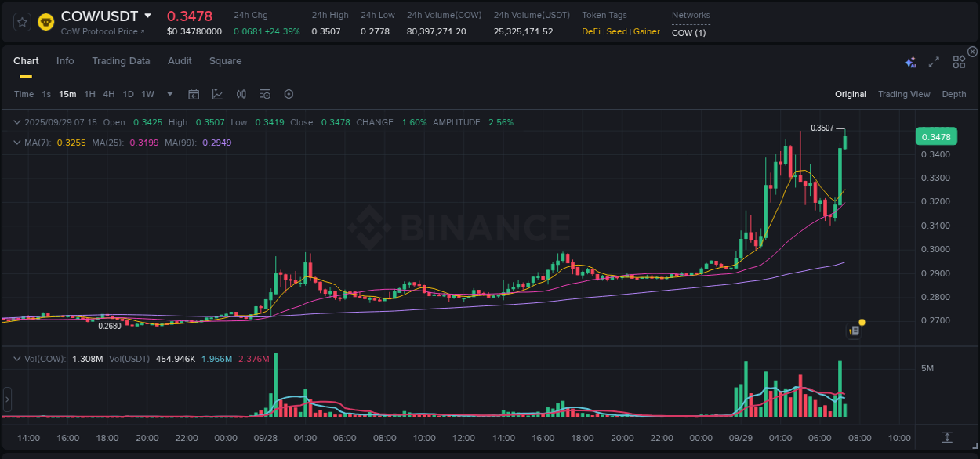Open the chart style selector icon
This screenshot has width=980, height=459.
pyautogui.click(x=216, y=94)
